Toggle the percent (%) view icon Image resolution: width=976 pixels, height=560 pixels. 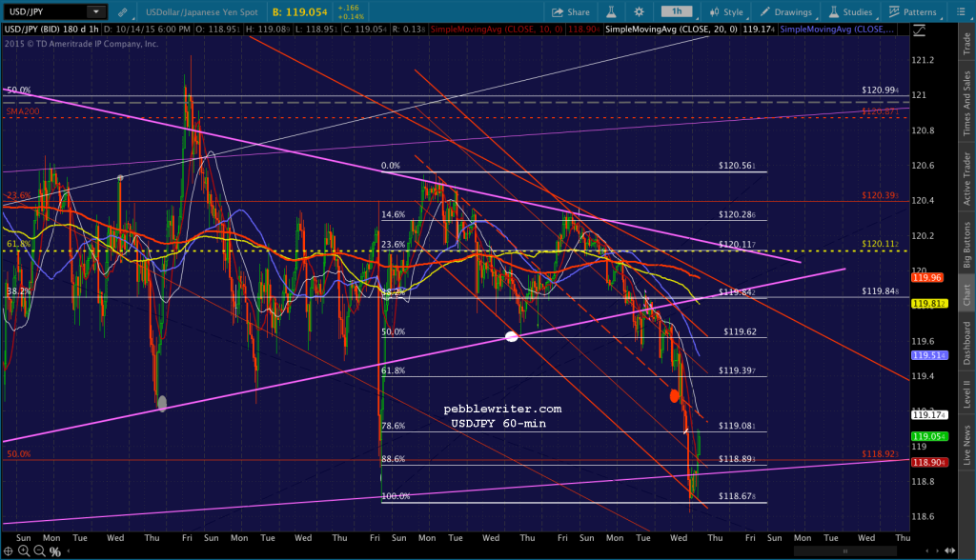54,551
